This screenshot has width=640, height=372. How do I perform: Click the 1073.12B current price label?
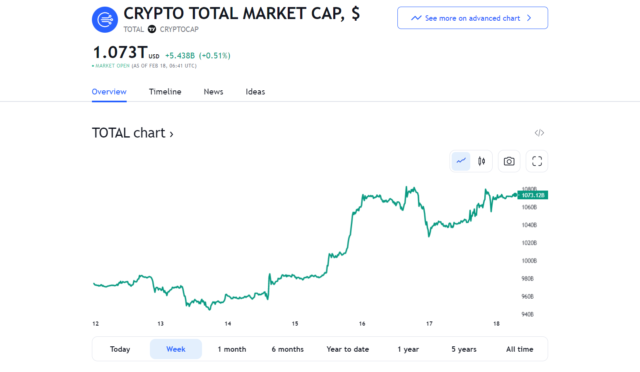click(533, 195)
